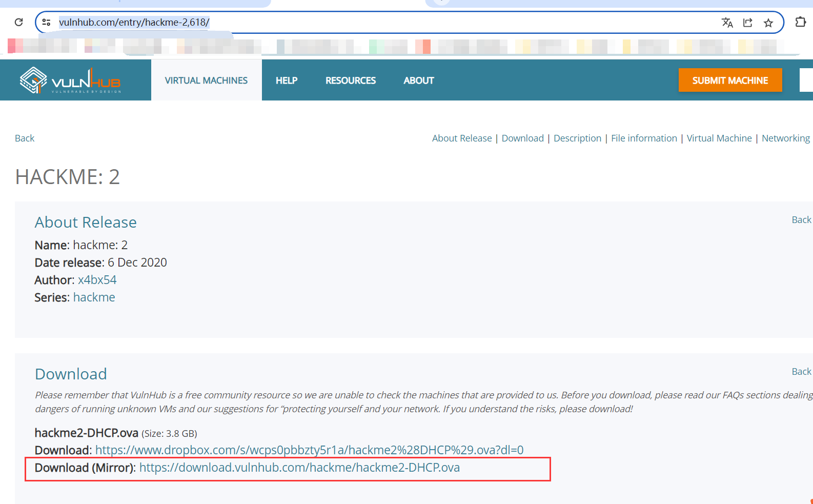
Task: Open the Resources menu item
Action: coord(351,80)
